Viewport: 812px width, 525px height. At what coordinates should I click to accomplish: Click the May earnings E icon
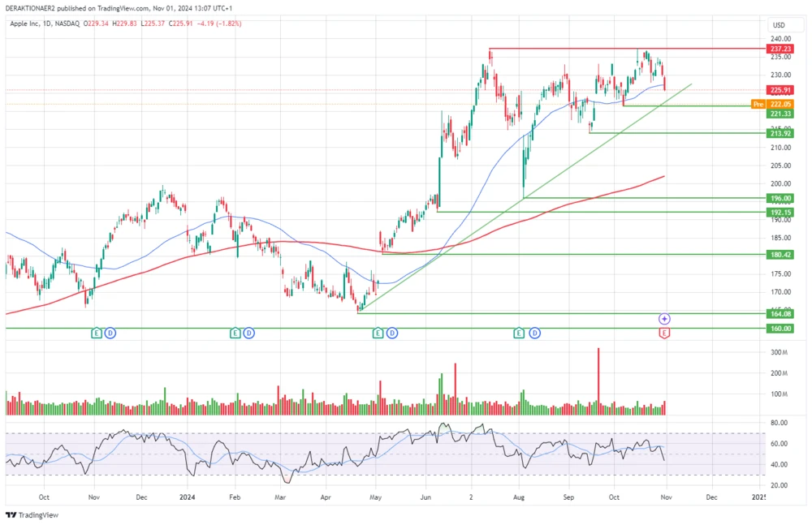click(377, 333)
